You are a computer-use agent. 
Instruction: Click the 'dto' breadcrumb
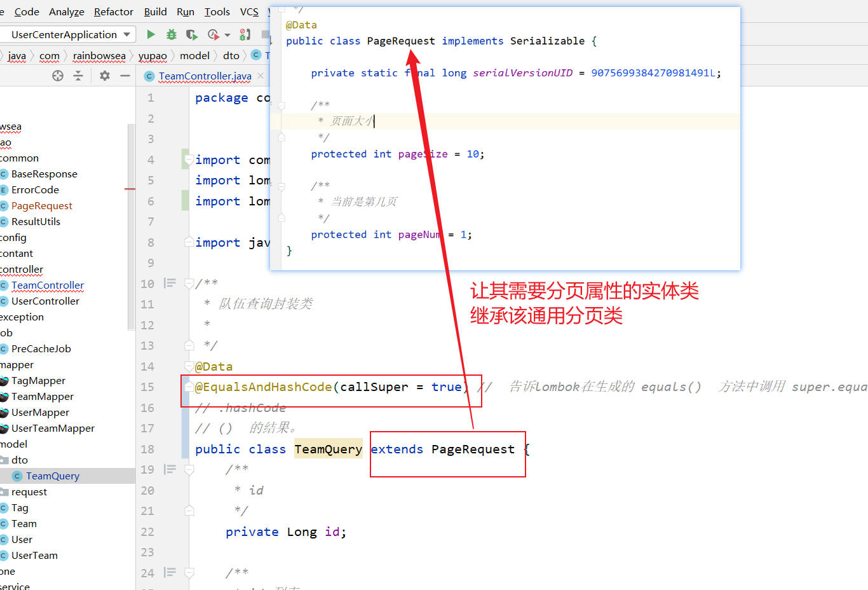point(231,55)
